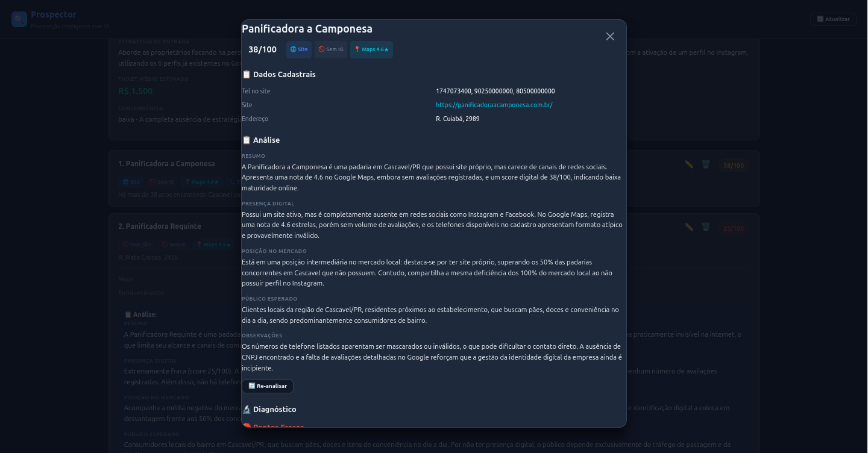This screenshot has width=868, height=453.
Task: Toggle the Site badge in the modal header
Action: pyautogui.click(x=299, y=49)
